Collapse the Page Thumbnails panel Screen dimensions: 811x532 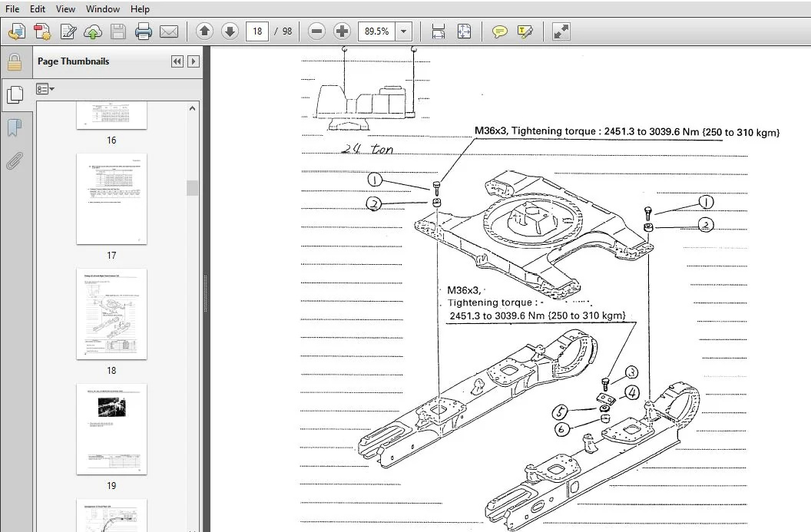click(x=177, y=61)
